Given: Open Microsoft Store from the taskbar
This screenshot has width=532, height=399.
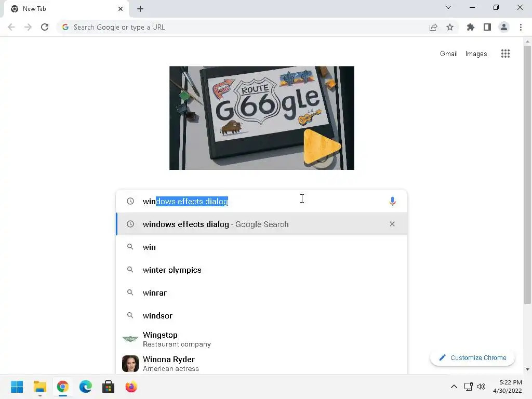Looking at the screenshot, I should (108, 387).
